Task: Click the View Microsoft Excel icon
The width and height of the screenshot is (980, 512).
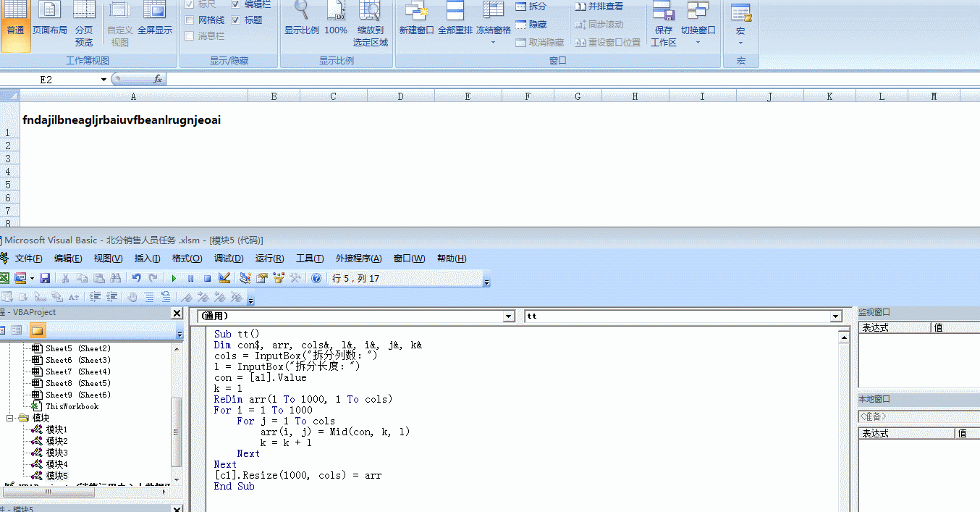Action: click(4, 277)
